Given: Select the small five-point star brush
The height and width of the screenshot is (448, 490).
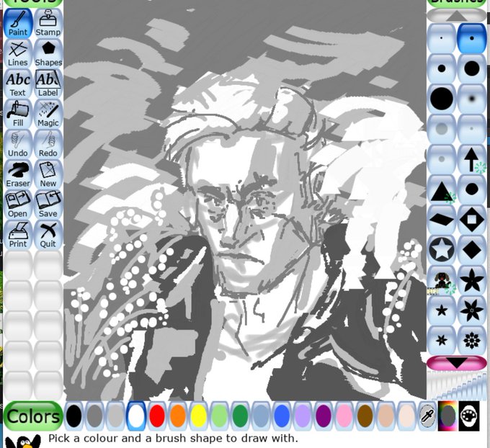Looking at the screenshot, I should coord(441,310).
